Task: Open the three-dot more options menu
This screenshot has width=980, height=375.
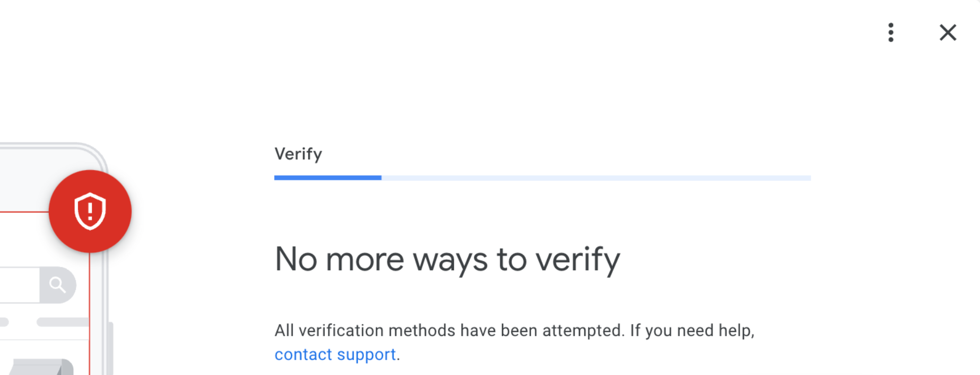Action: 891,32
